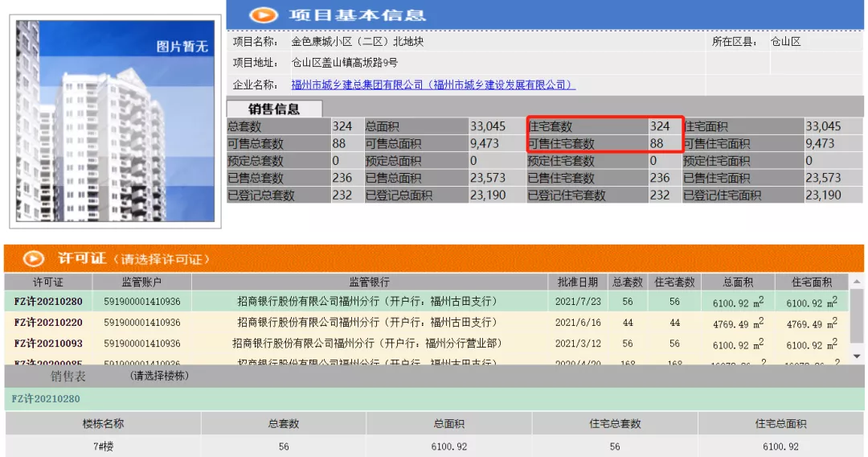Viewport: 868px width, 457px height.
Task: Click the 已登记住宅套数 label
Action: (x=567, y=195)
